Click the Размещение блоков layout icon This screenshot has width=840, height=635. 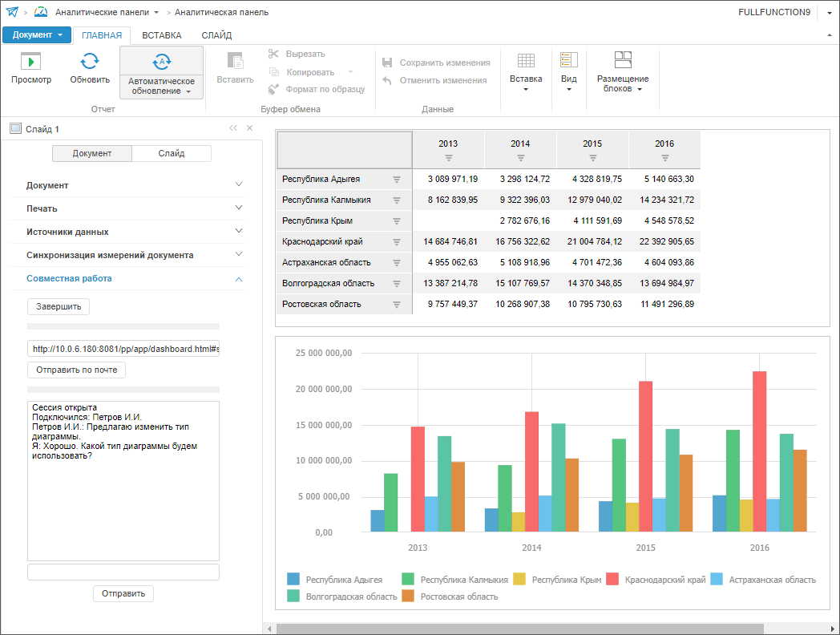pos(623,61)
